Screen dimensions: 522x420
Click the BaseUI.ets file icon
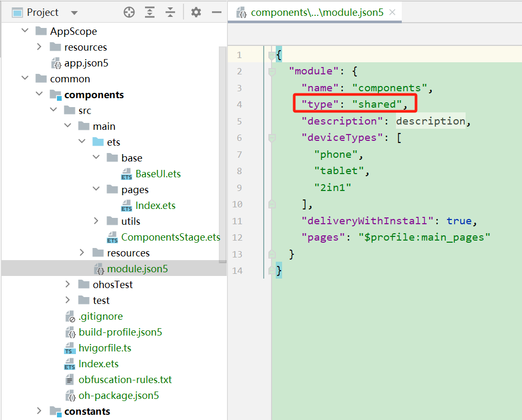127,174
